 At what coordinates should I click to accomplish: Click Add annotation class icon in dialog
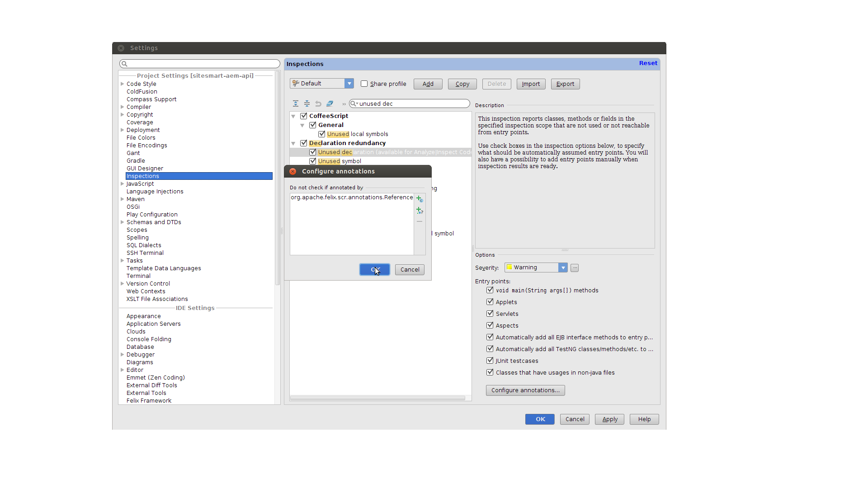click(x=420, y=199)
